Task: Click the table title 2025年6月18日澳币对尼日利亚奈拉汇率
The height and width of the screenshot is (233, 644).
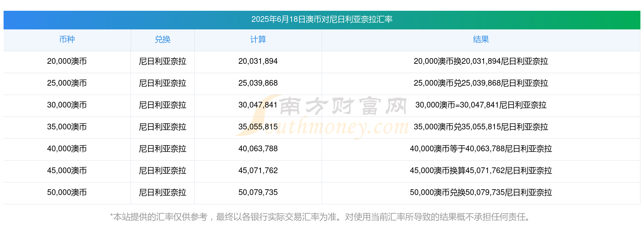Action: tap(322, 19)
